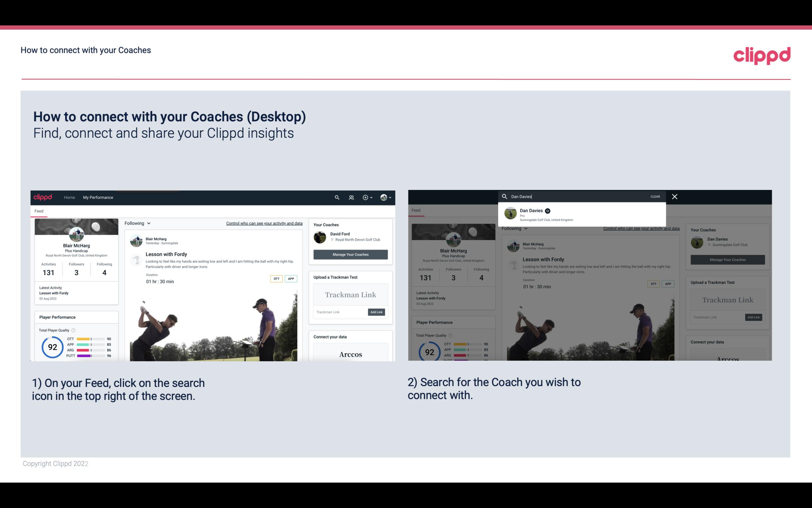The height and width of the screenshot is (508, 812).
Task: Click the Feed tab label on dashboard
Action: point(39,210)
